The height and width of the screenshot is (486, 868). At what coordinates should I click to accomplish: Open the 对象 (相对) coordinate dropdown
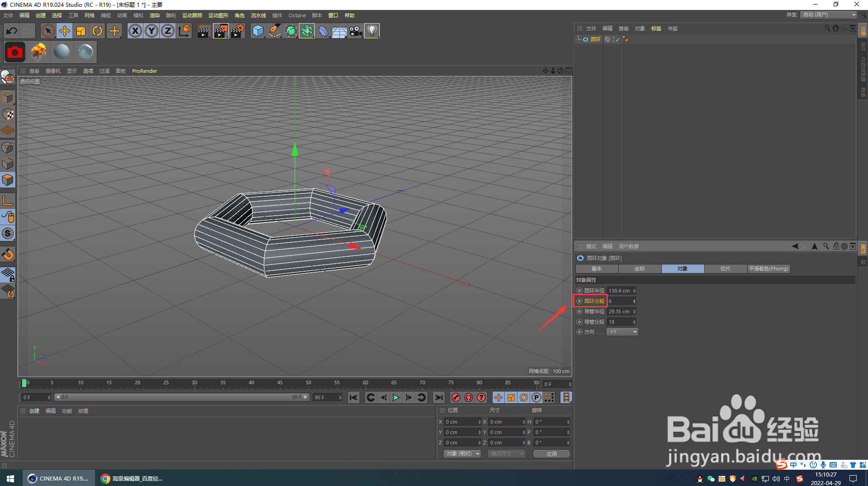[462, 453]
